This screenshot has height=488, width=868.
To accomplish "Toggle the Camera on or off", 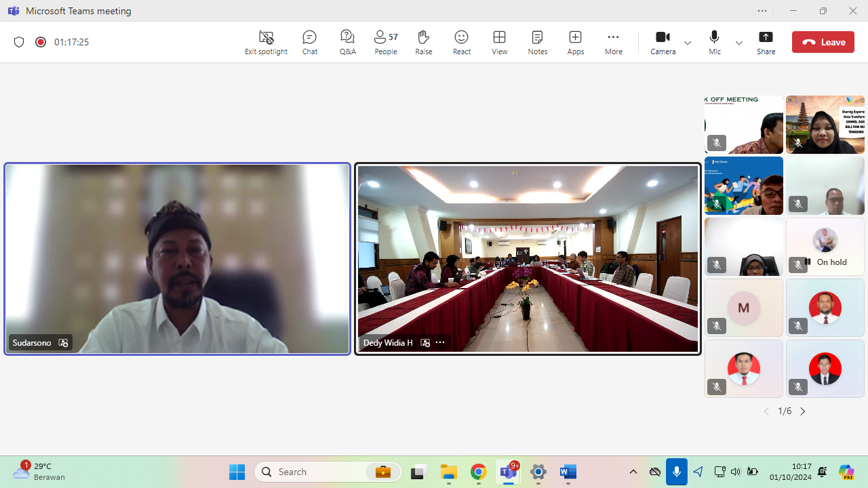I will click(x=663, y=42).
